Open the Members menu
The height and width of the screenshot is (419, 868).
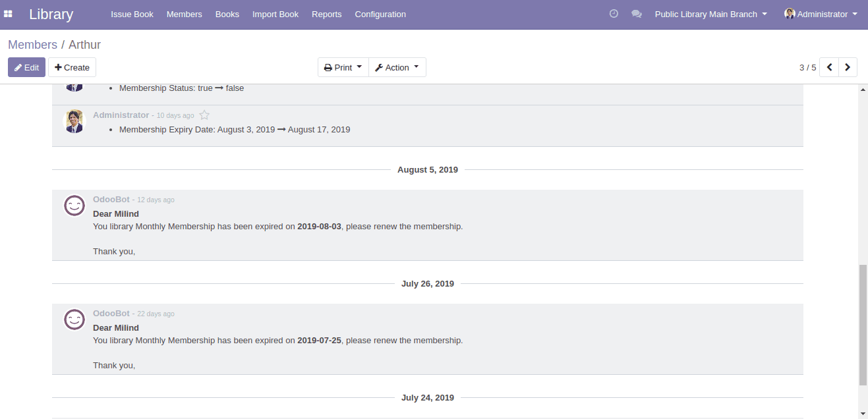tap(185, 14)
